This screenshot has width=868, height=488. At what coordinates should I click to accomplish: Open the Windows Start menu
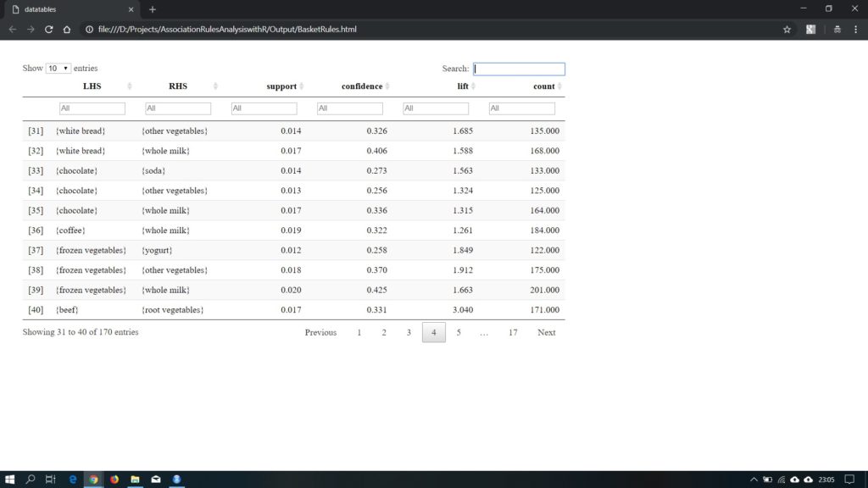(x=11, y=479)
